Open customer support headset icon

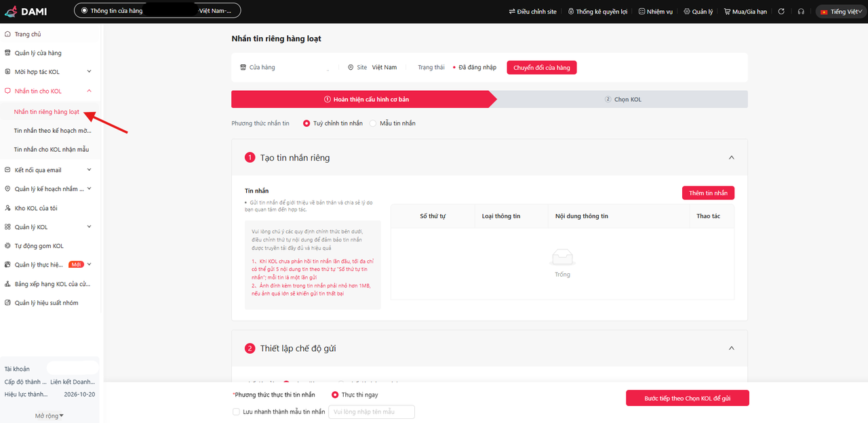tap(801, 12)
